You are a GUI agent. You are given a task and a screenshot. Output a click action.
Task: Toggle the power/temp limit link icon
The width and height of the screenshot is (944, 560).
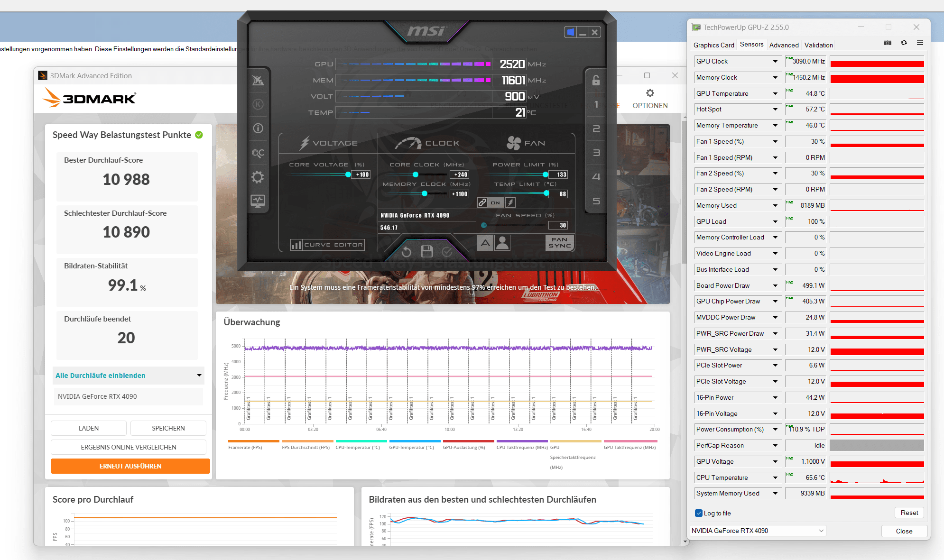click(482, 202)
